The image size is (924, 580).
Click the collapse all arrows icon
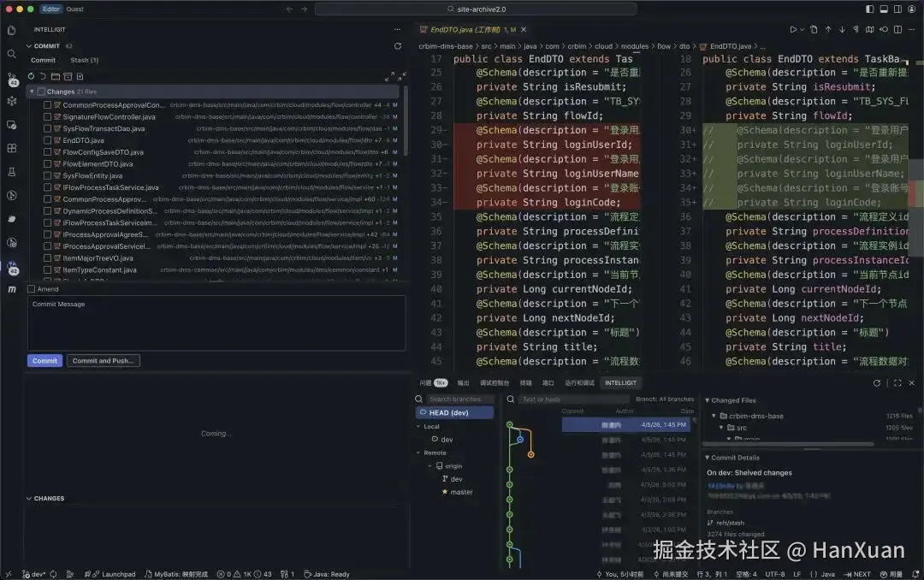(402, 77)
